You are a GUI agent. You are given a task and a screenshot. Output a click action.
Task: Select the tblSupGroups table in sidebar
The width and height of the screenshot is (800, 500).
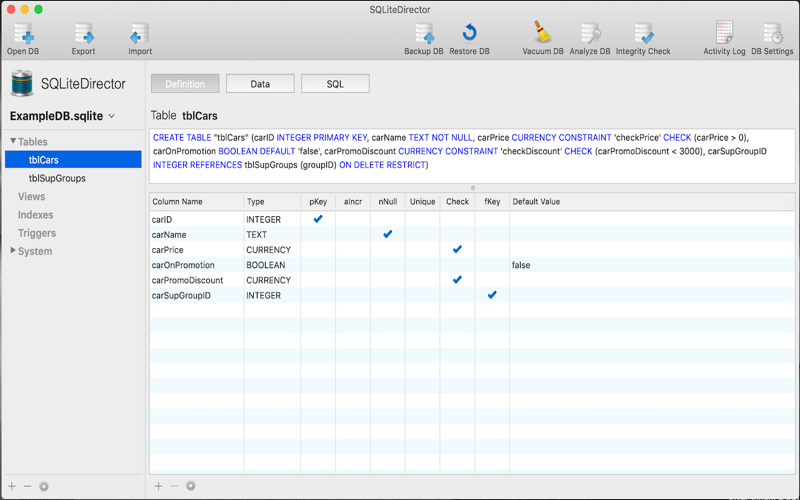point(57,178)
